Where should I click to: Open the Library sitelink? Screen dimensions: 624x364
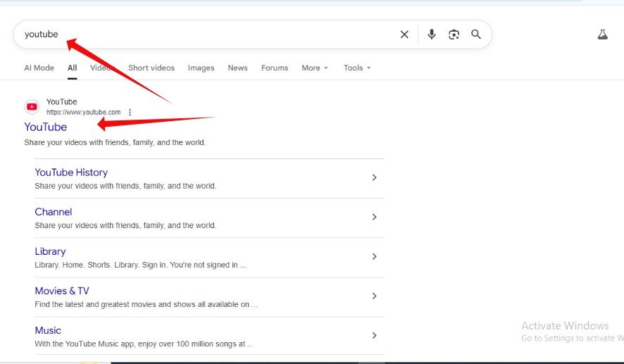[x=50, y=251]
